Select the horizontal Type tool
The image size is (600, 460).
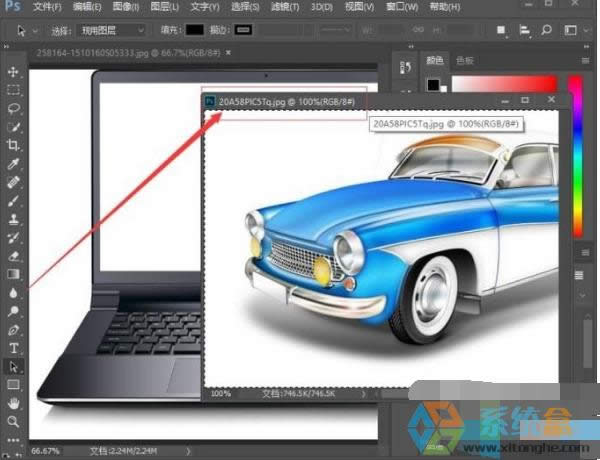point(13,348)
